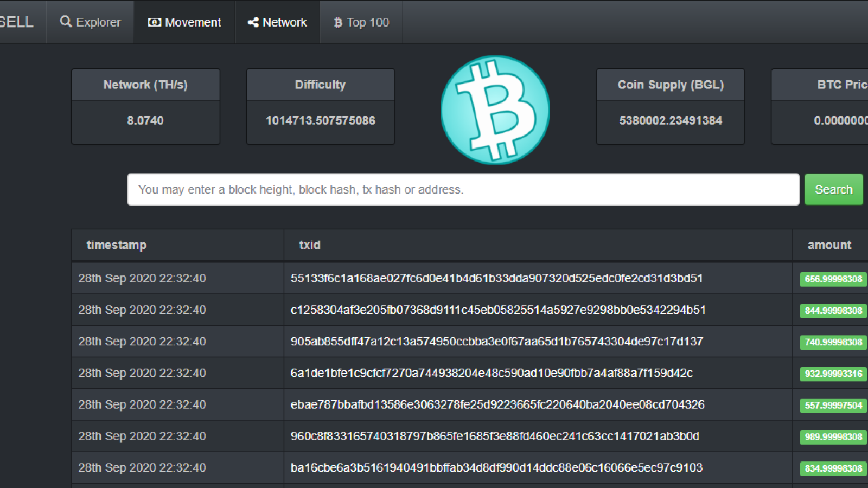Viewport: 868px width, 488px height.
Task: Click the large teal Bitgesell coin logo
Action: pyautogui.click(x=495, y=110)
